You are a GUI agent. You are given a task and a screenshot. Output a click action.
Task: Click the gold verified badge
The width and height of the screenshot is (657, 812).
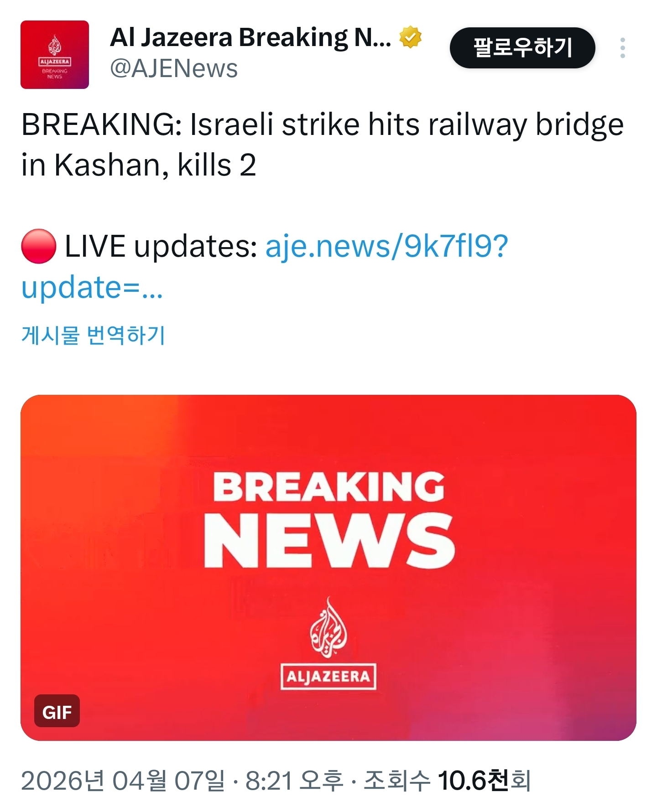[x=410, y=37]
